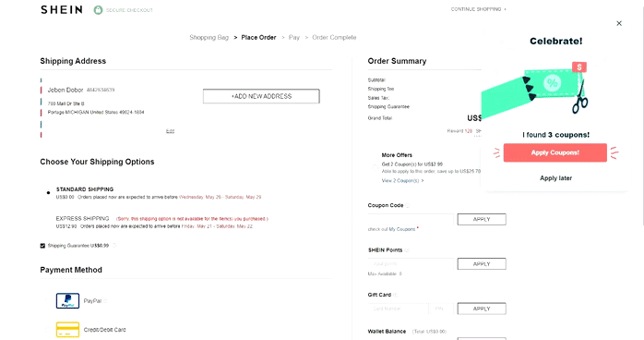The height and width of the screenshot is (340, 644).
Task: Go to Shopping Bag breadcrumb step
Action: click(x=209, y=37)
